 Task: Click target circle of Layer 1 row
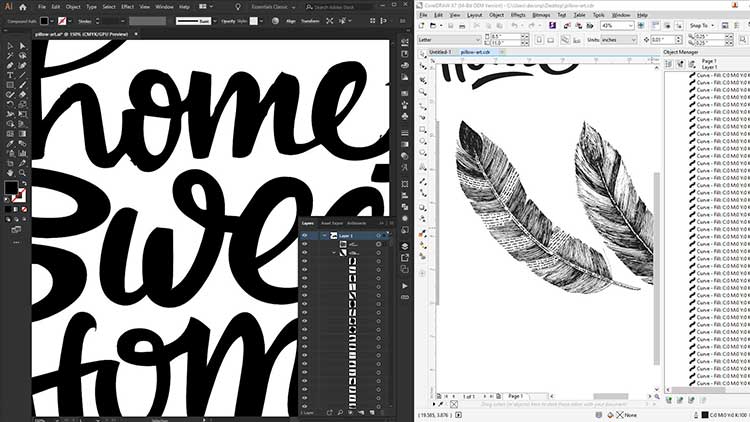[x=378, y=235]
